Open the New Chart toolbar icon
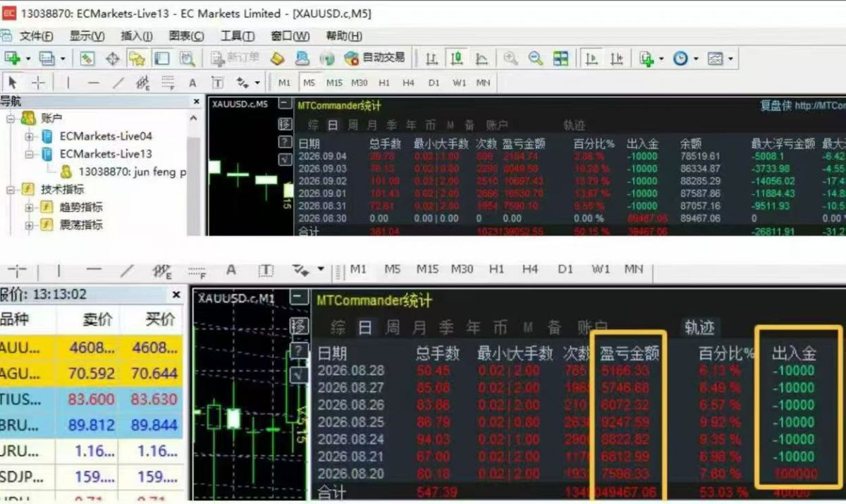The width and height of the screenshot is (846, 504). 12,59
